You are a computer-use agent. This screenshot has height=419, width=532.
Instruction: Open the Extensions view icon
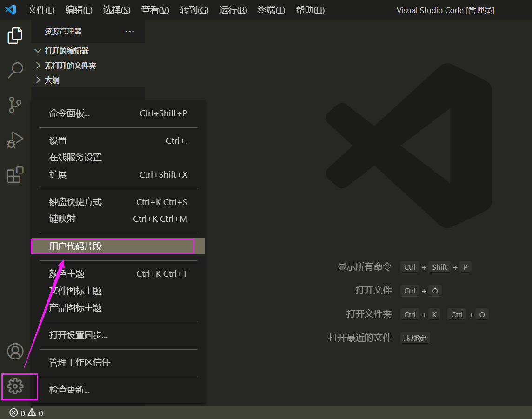coord(15,175)
